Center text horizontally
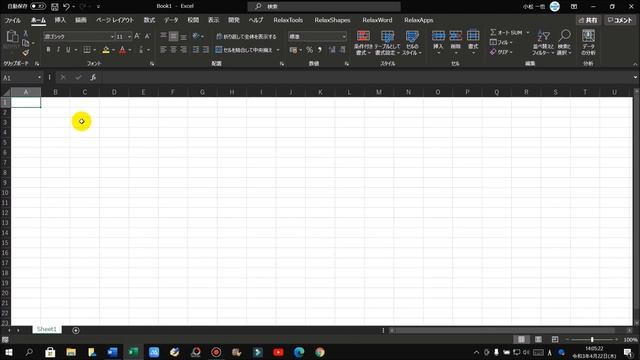Viewport: 640px width, 360px height. pos(173,50)
